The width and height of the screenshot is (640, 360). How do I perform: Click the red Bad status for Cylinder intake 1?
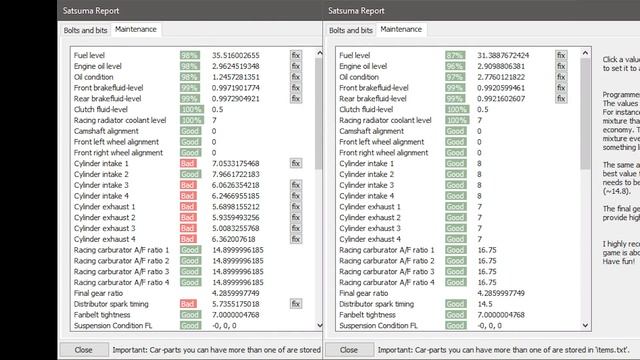[x=188, y=163]
